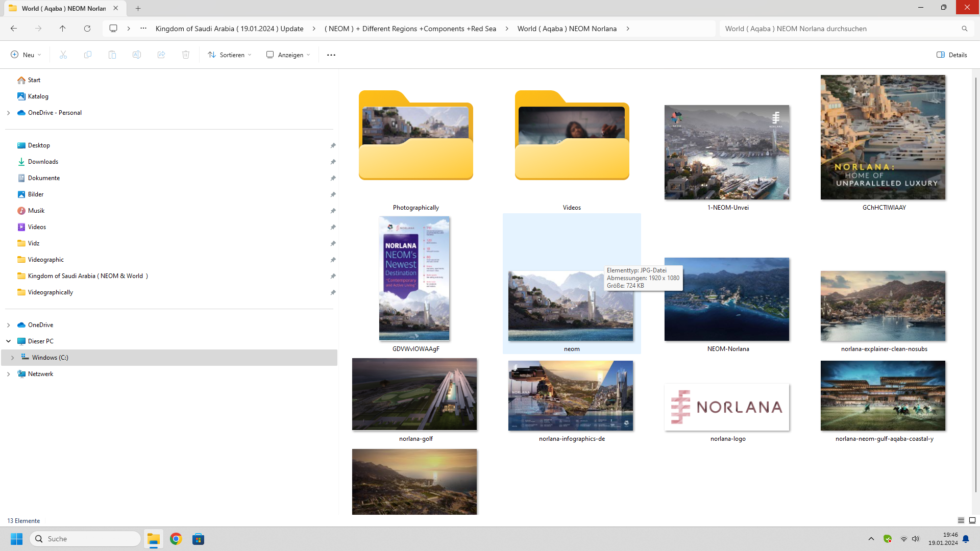980x551 pixels.
Task: Collapse the Dieser PC tree node
Action: coord(8,341)
